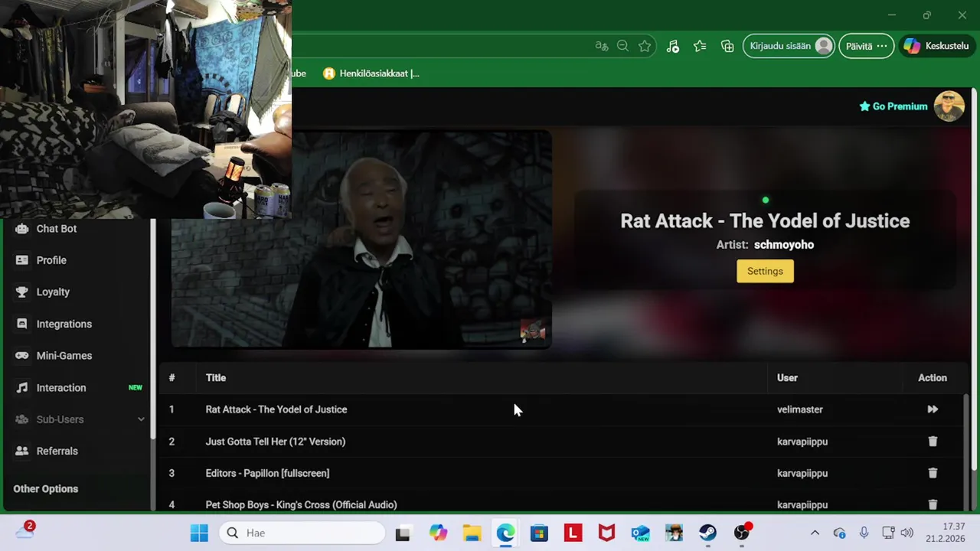Click the small avatar in video corner
This screenshot has height=551, width=980.
pos(533,331)
